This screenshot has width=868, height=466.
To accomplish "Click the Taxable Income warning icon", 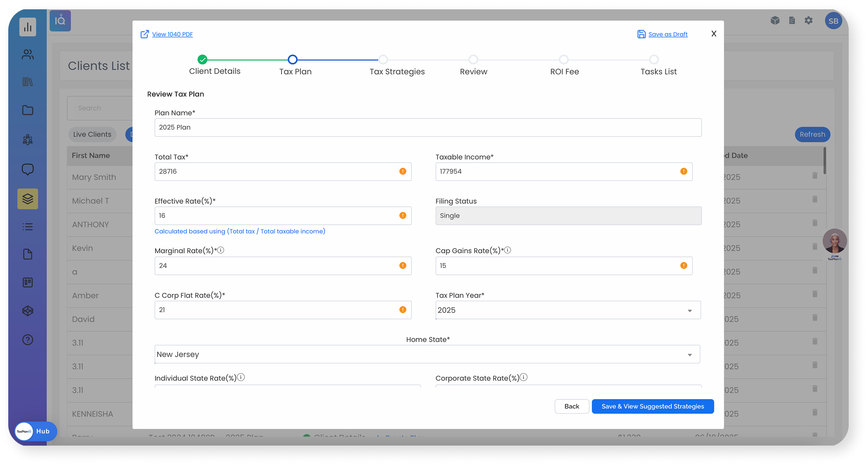I will point(684,171).
